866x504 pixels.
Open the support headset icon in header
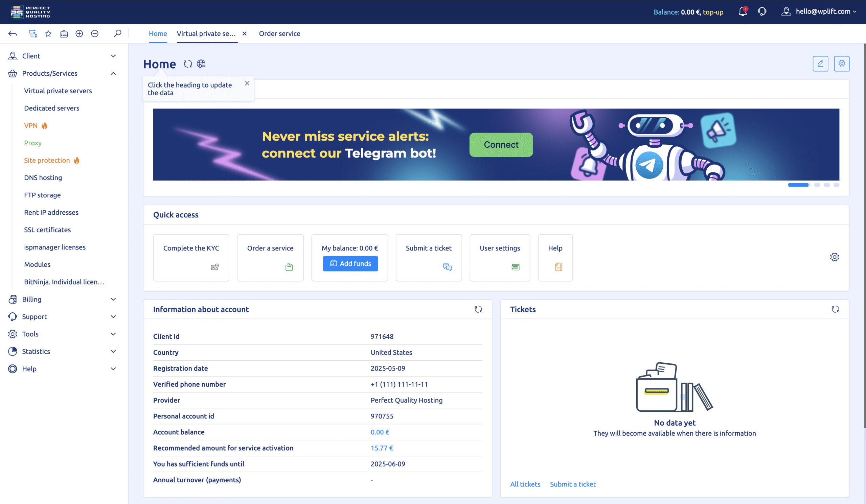tap(762, 12)
